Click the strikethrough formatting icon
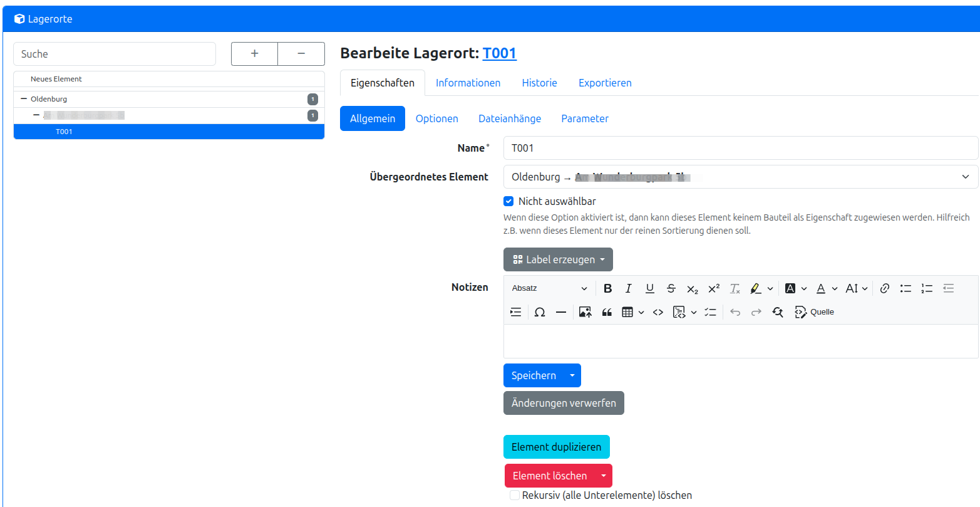 click(x=671, y=288)
